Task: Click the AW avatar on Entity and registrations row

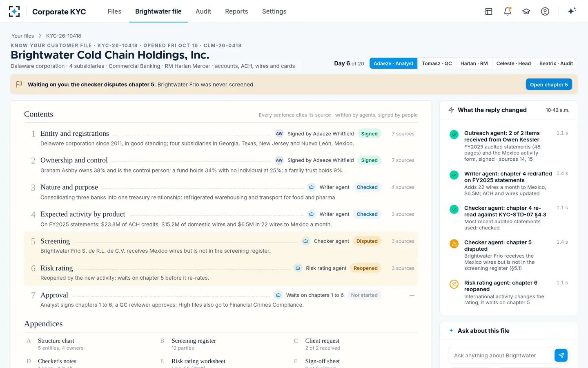Action: (279, 134)
